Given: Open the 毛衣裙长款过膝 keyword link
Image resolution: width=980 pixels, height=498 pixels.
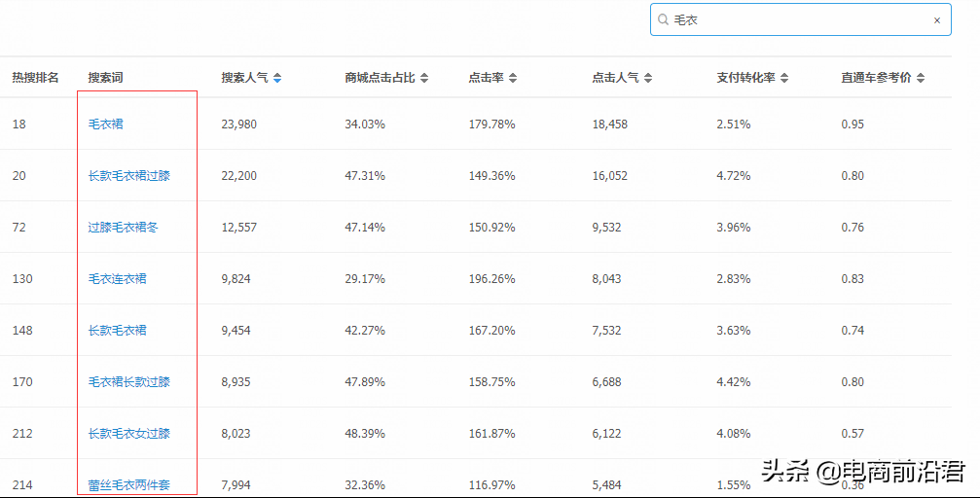Looking at the screenshot, I should pyautogui.click(x=129, y=382).
